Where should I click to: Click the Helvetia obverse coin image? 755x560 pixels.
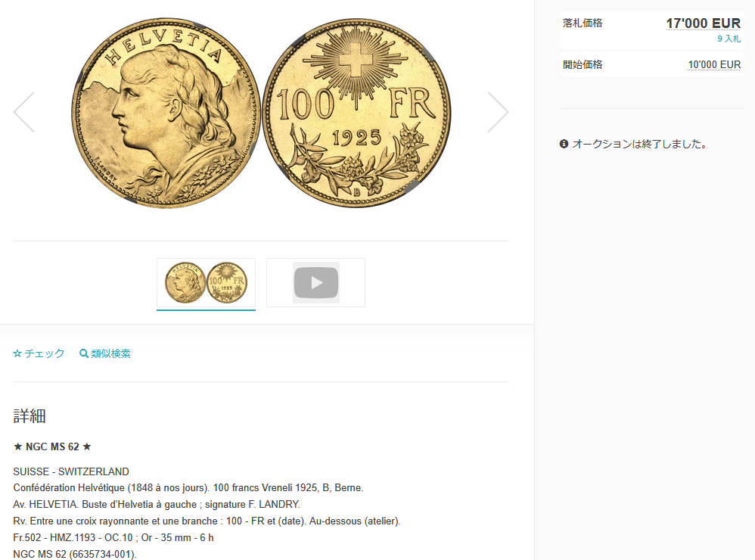click(166, 114)
